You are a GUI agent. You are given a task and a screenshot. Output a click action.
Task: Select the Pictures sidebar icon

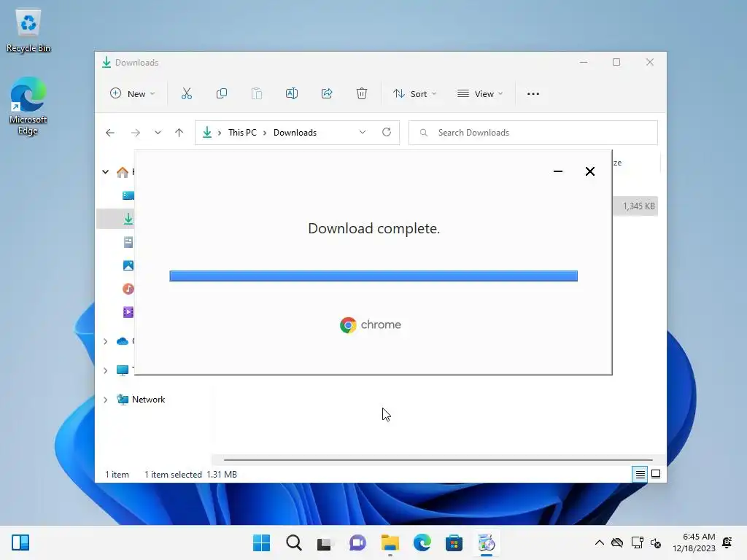[128, 265]
